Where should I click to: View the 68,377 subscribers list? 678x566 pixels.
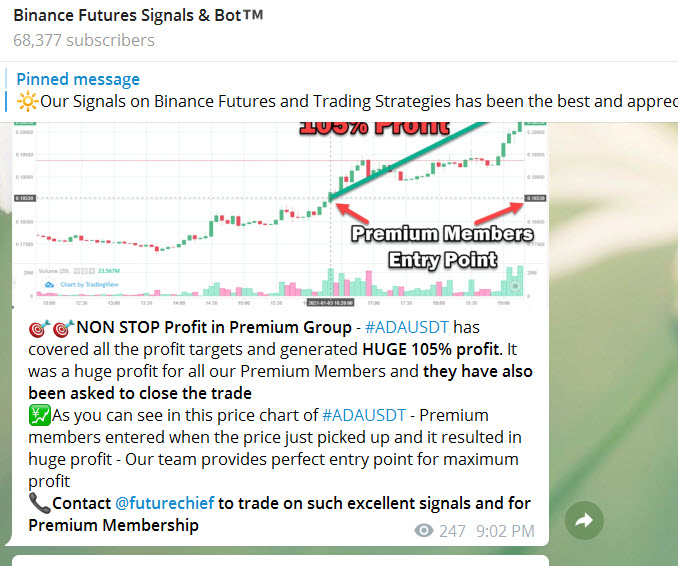(x=84, y=40)
